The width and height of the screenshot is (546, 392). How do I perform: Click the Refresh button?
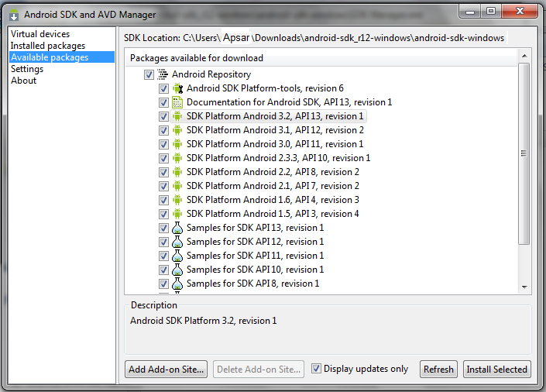click(438, 369)
